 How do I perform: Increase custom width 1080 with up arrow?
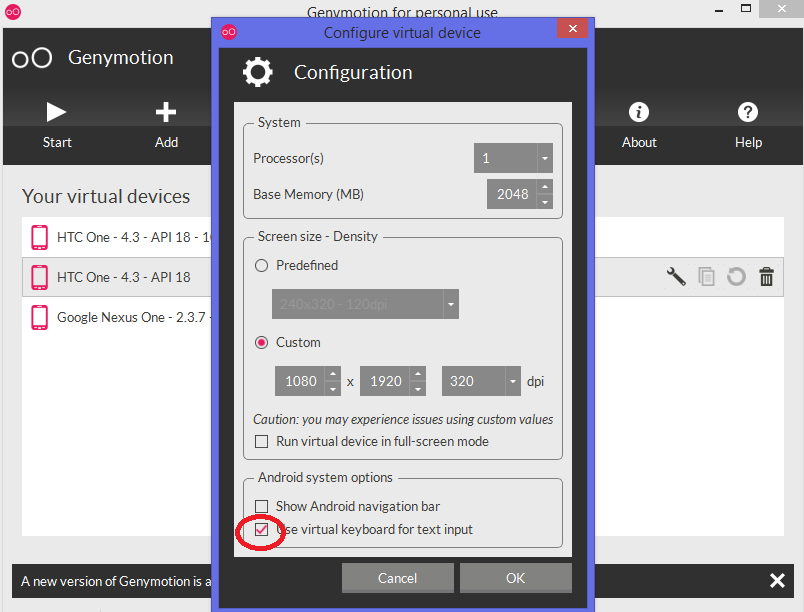click(333, 374)
